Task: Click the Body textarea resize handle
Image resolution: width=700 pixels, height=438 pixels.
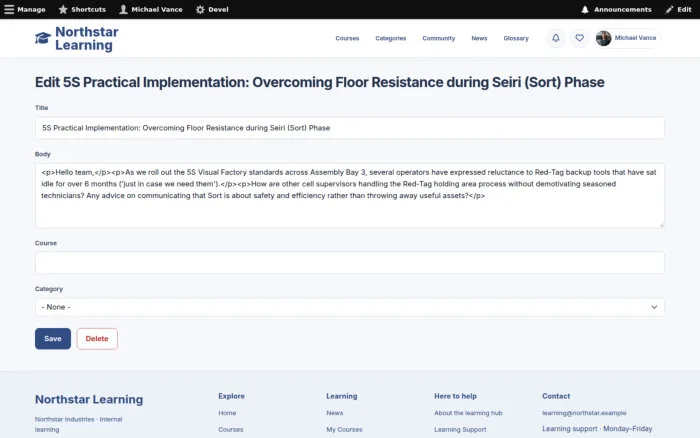Action: coord(661,225)
